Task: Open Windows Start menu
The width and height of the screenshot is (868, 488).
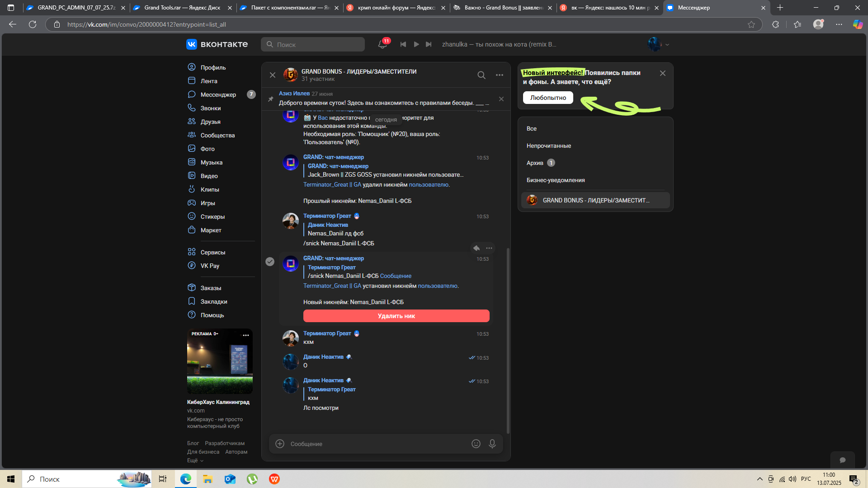Action: pos(11,479)
